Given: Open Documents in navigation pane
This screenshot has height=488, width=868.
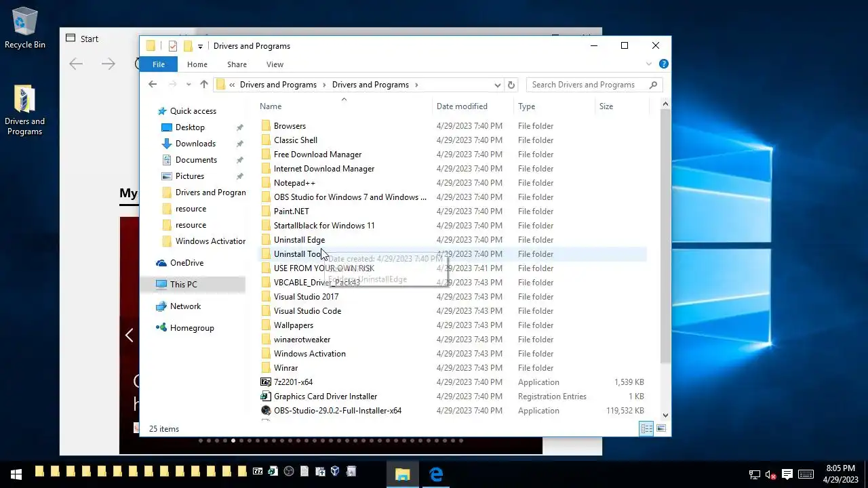Looking at the screenshot, I should tap(196, 160).
